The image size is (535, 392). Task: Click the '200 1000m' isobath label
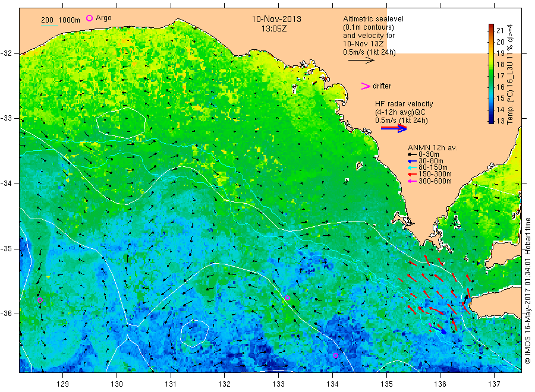(61, 20)
